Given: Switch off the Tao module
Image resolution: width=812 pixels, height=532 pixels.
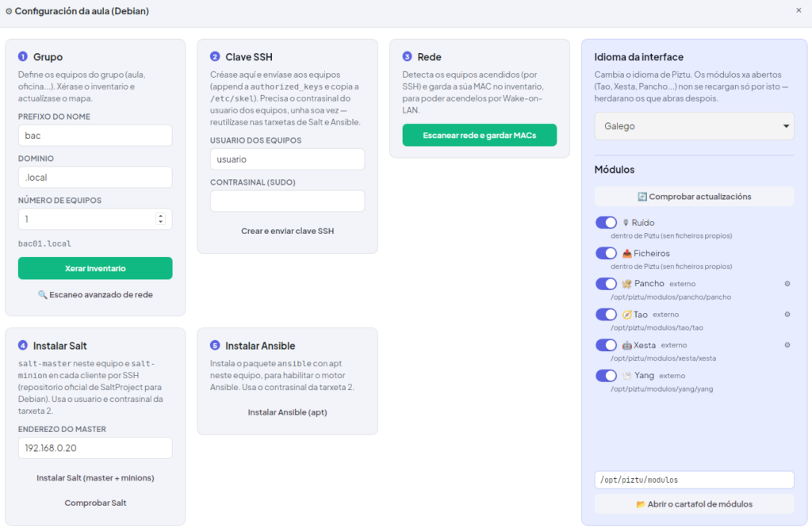Looking at the screenshot, I should point(606,315).
